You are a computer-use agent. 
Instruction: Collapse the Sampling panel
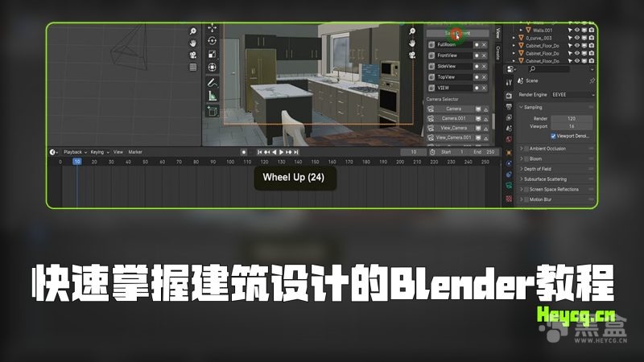pos(521,107)
